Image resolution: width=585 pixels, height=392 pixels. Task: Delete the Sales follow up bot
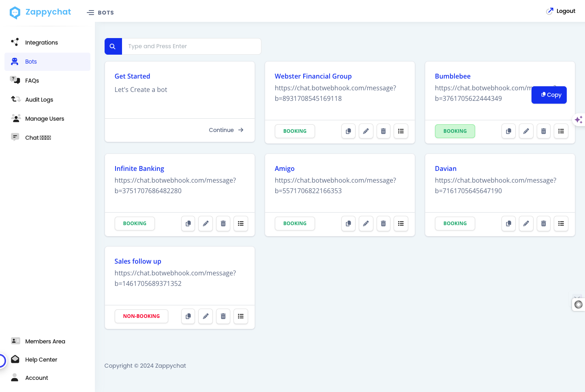click(223, 316)
